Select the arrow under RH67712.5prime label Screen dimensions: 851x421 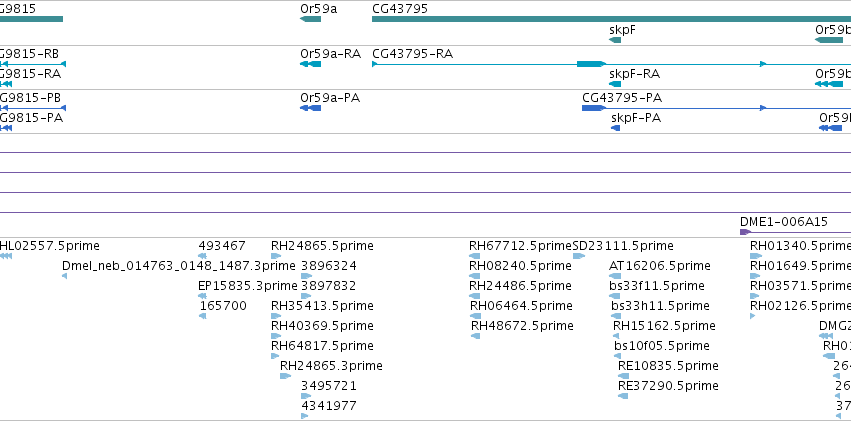coord(474,256)
